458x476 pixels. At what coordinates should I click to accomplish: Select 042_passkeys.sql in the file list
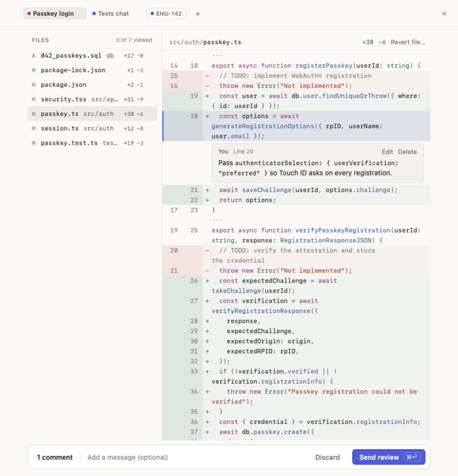[x=92, y=55]
